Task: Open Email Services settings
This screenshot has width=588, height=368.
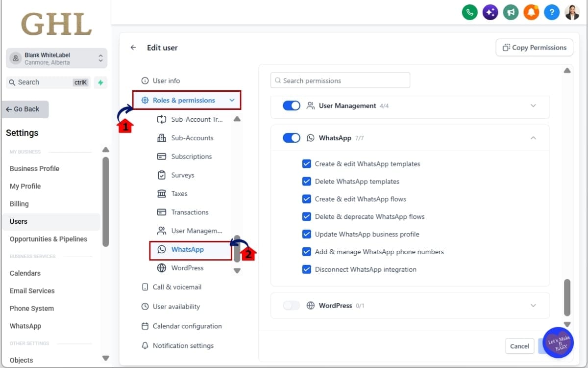Action: pos(32,290)
